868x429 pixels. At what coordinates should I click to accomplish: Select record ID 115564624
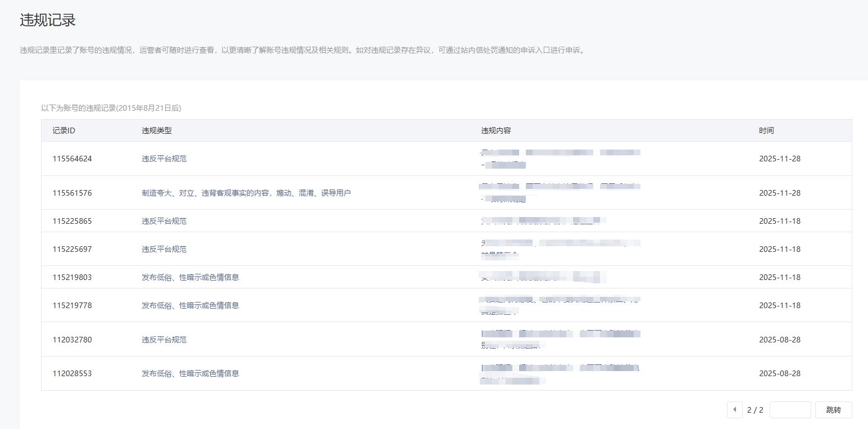72,159
